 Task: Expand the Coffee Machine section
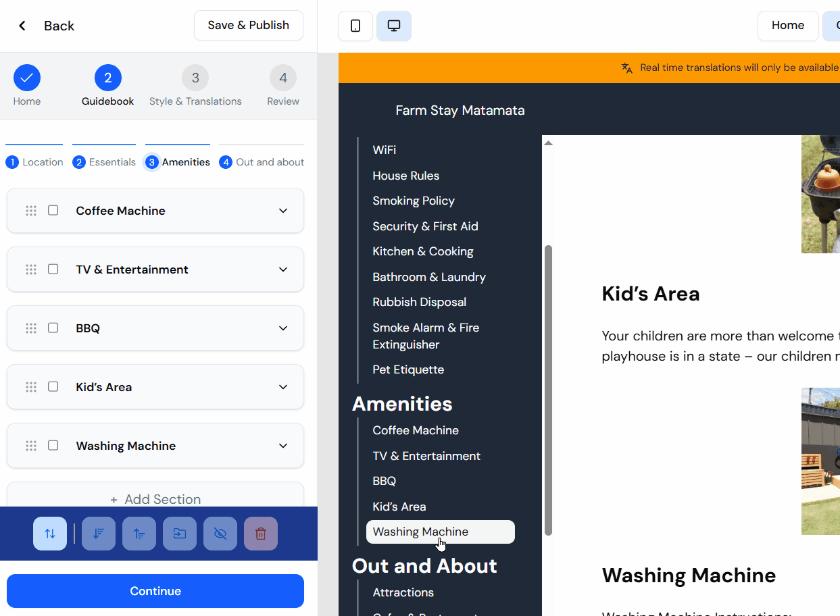(x=283, y=210)
